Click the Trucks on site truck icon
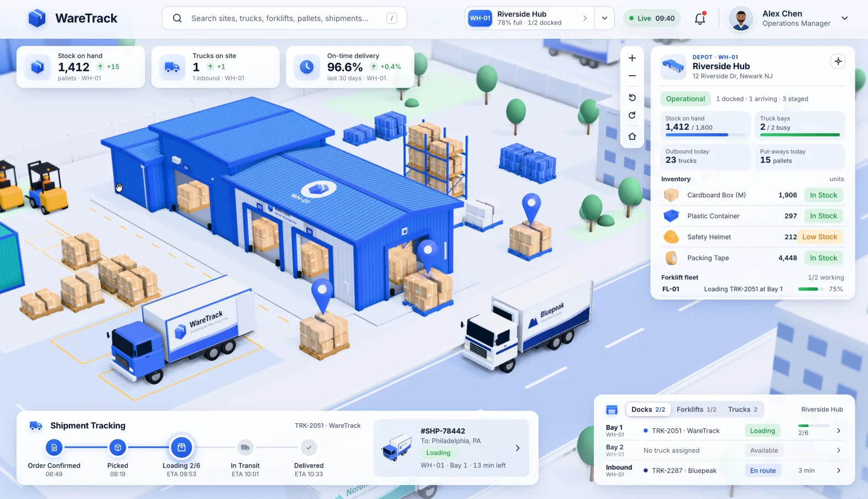Image resolution: width=868 pixels, height=499 pixels. 172,67
